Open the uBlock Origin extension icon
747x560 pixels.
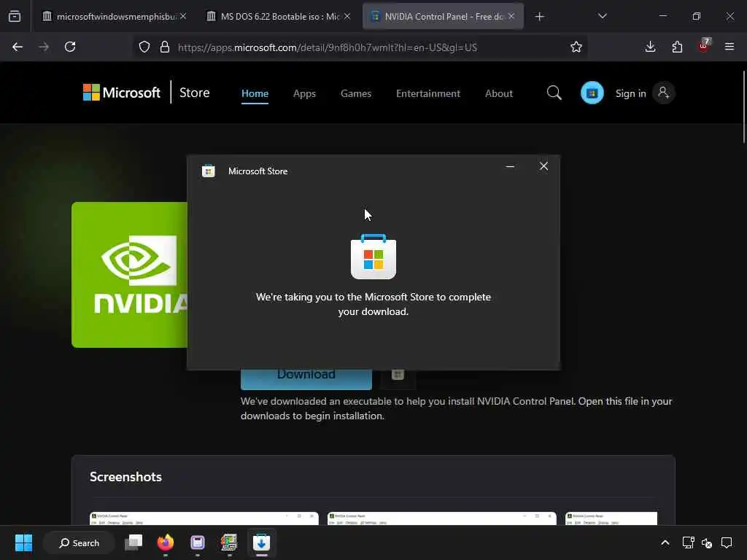click(x=704, y=46)
